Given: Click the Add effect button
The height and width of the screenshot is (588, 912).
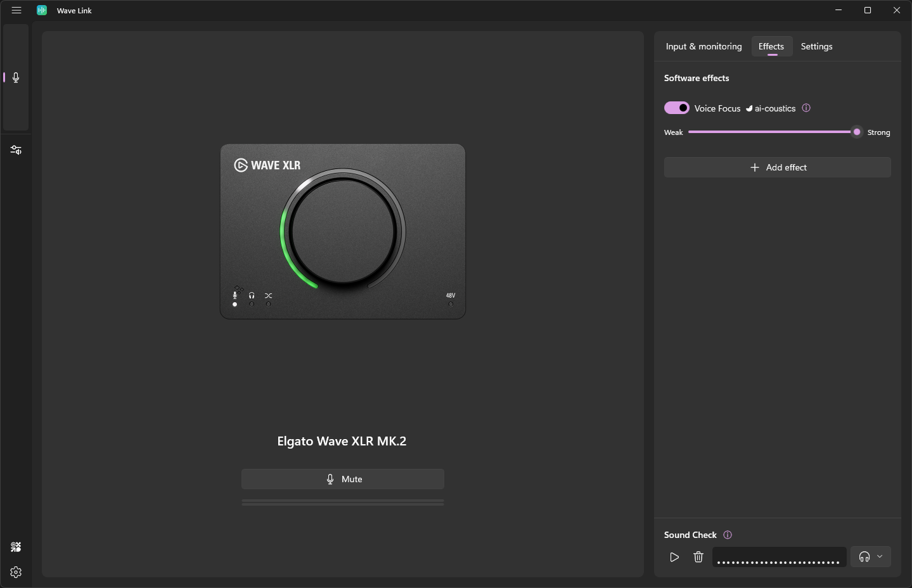Looking at the screenshot, I should [777, 167].
